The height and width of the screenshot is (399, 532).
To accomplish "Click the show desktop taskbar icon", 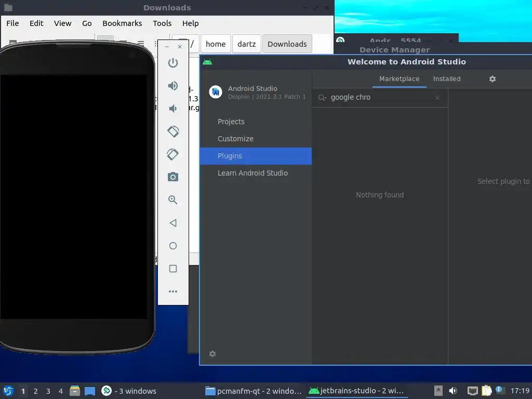I will [x=90, y=391].
